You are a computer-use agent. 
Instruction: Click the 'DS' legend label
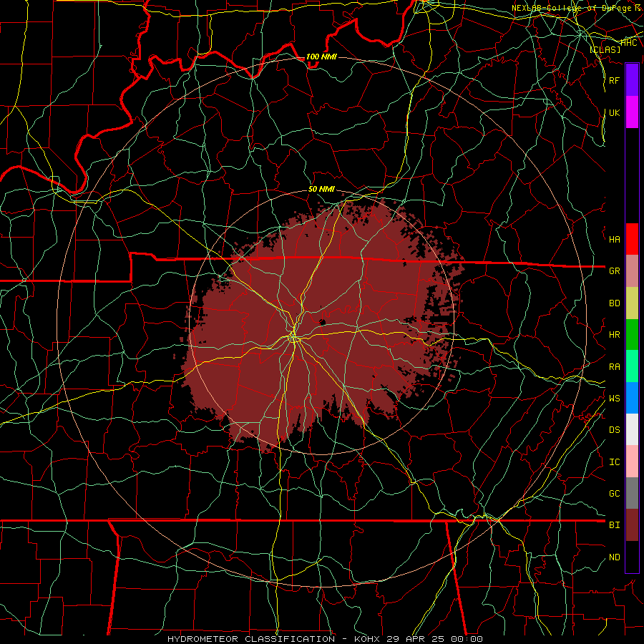point(614,429)
